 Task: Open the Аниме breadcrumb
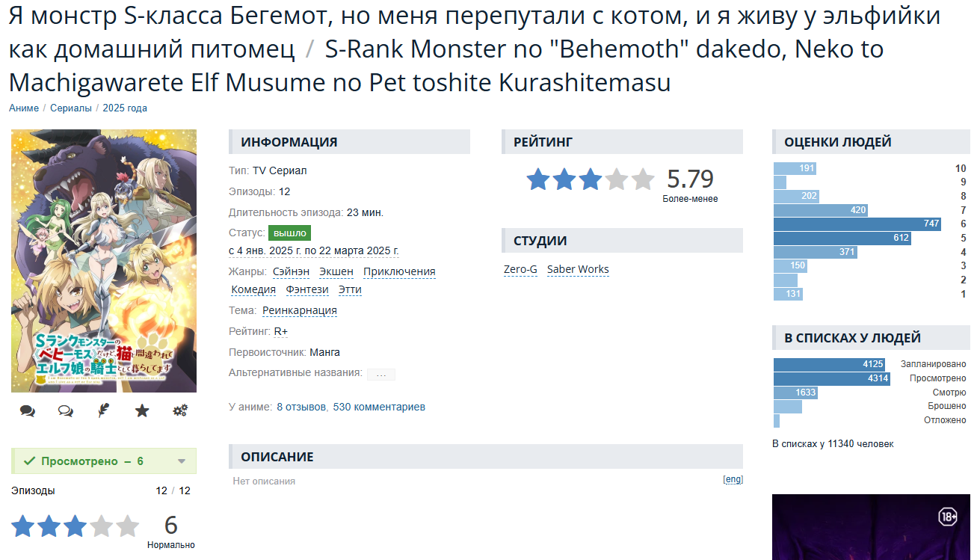[x=24, y=108]
